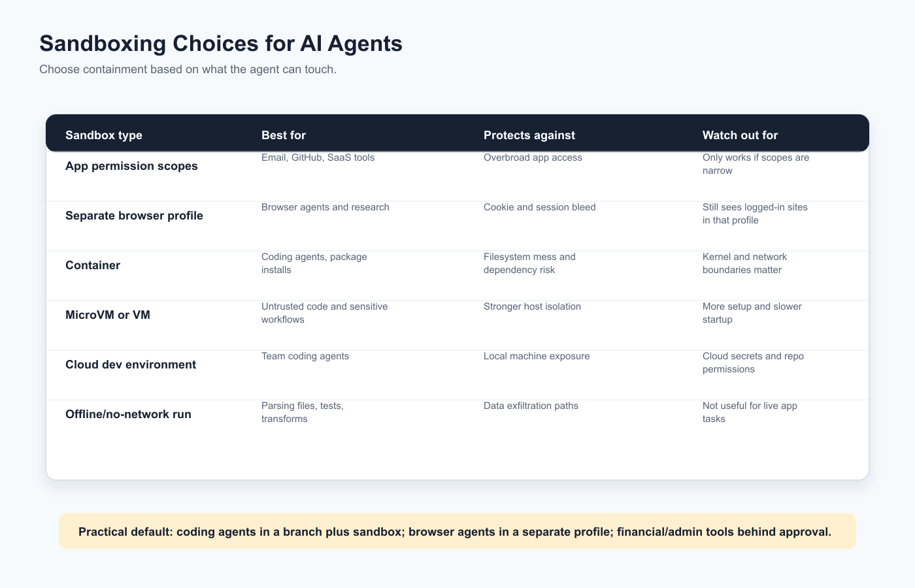915x588 pixels.
Task: Click the 'Data exfiltration paths' cell
Action: tap(531, 406)
